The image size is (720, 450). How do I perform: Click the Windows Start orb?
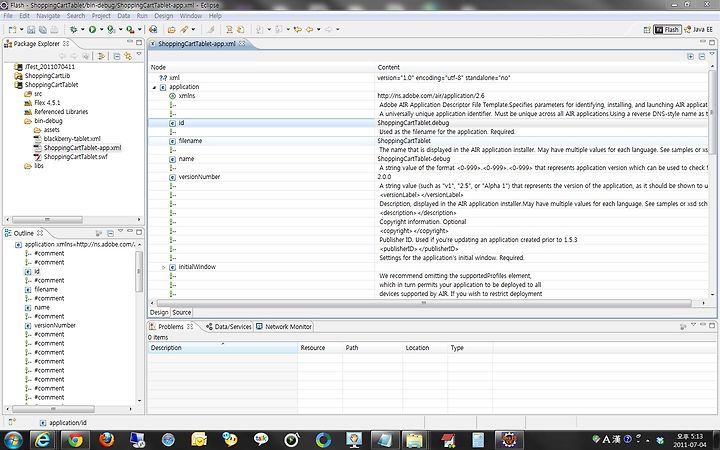[x=13, y=440]
